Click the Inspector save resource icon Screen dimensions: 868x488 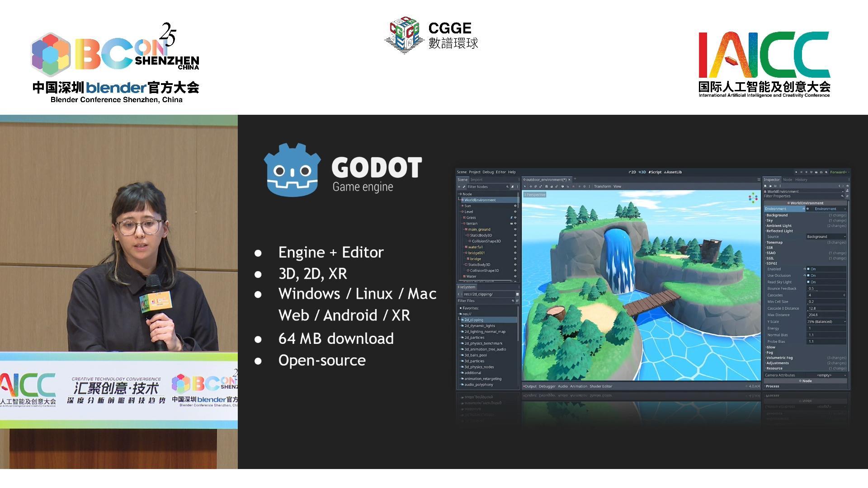coord(775,186)
